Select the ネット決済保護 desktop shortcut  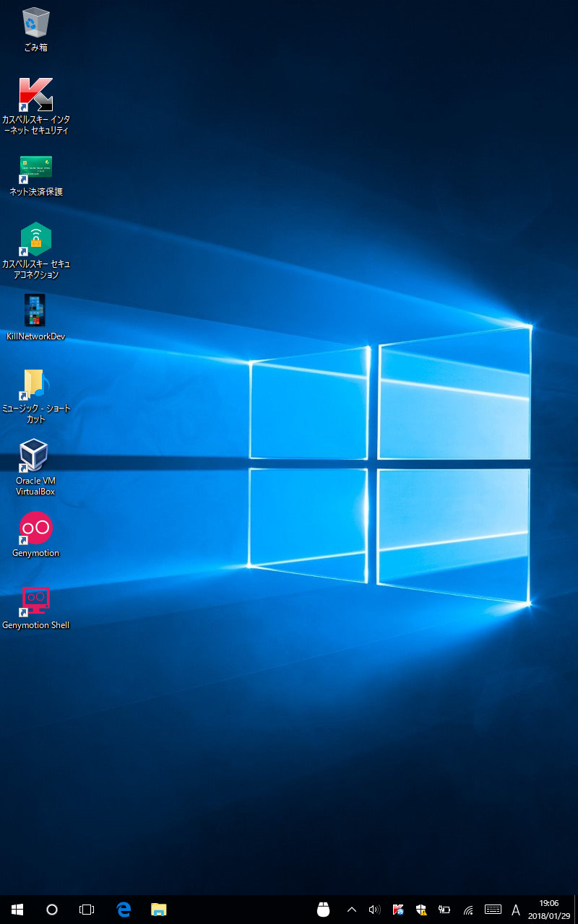coord(36,175)
